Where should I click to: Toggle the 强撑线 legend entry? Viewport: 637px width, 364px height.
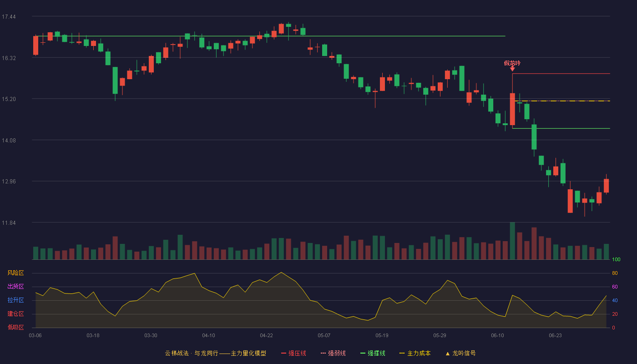coord(373,353)
